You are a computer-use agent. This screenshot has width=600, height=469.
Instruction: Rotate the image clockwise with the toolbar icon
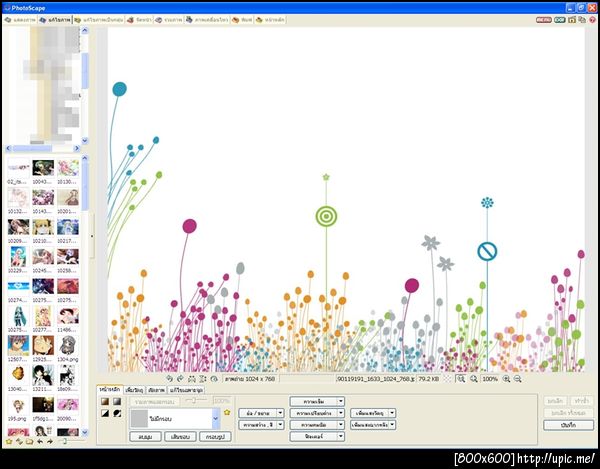(180, 379)
